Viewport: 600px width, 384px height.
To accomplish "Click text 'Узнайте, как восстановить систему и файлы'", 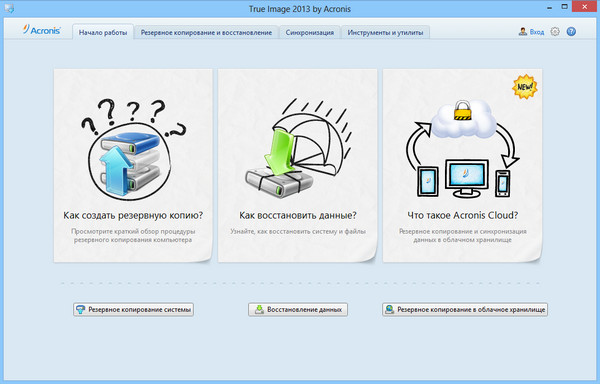I will [x=298, y=231].
